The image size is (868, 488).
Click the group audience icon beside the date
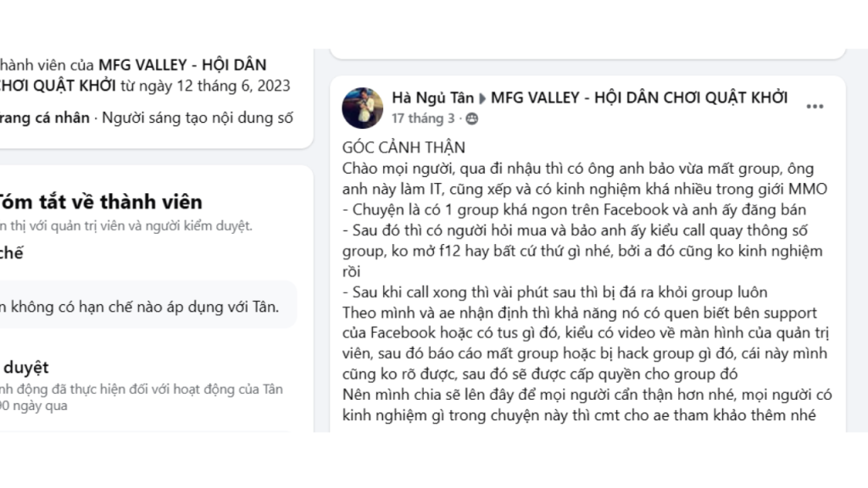point(472,119)
